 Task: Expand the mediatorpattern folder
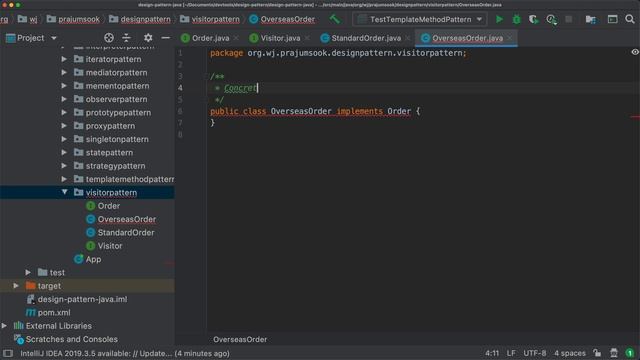tap(64, 73)
